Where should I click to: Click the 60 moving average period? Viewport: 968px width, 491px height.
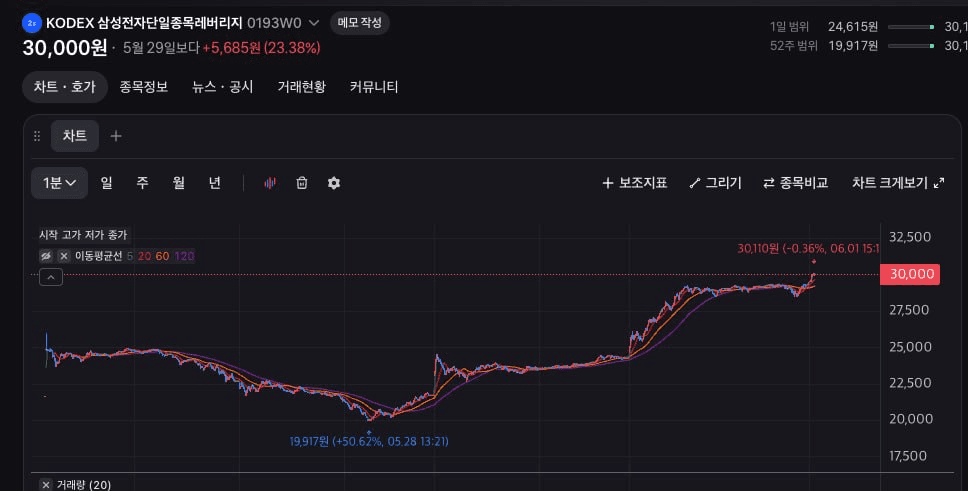[x=162, y=256]
